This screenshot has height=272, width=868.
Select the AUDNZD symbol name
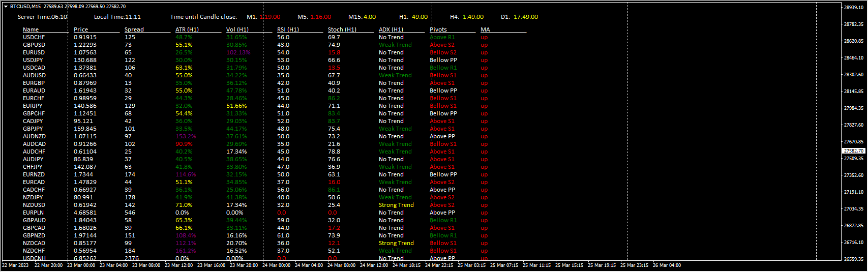tap(34, 136)
